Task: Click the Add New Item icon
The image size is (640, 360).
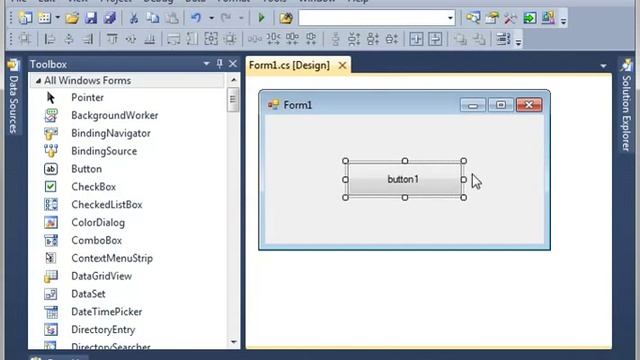Action: (44, 18)
